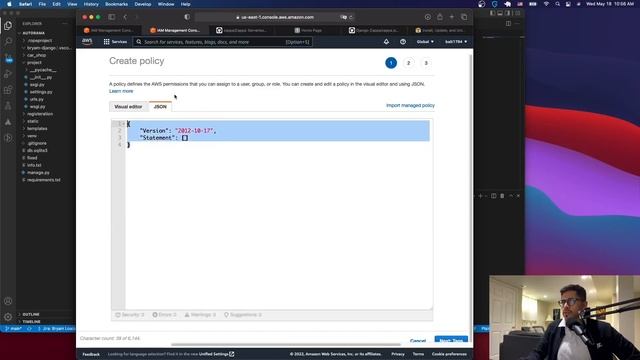Open macOS Control Center icon
Screen dimensions: 640x360
coord(568,4)
